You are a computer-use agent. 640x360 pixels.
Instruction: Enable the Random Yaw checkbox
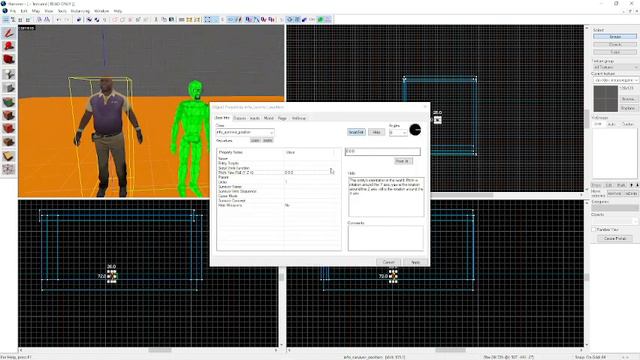click(x=594, y=230)
